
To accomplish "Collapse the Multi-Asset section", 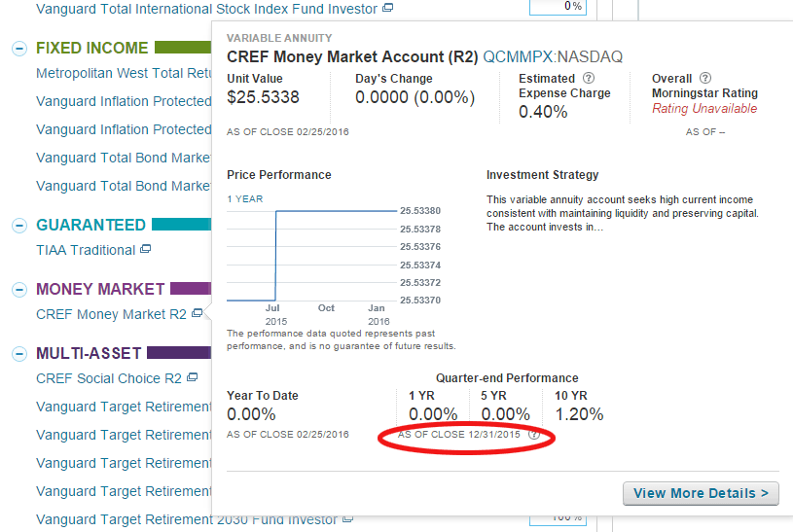I will coord(19,354).
